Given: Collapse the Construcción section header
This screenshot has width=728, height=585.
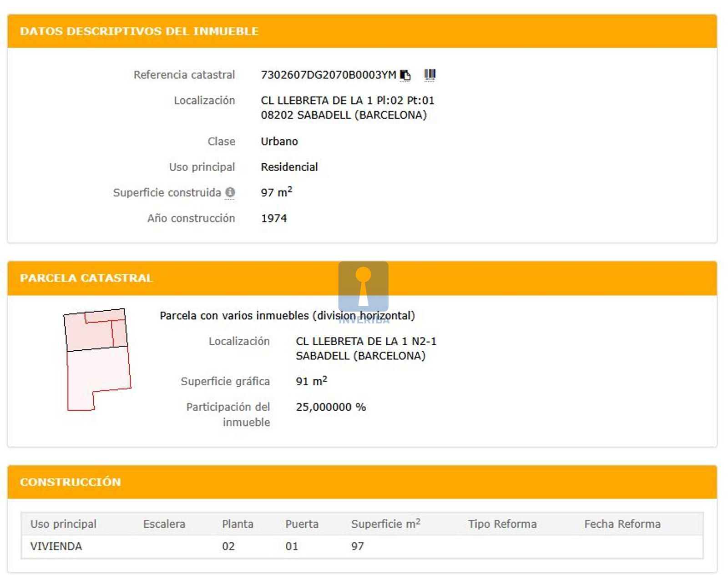Looking at the screenshot, I should point(70,482).
